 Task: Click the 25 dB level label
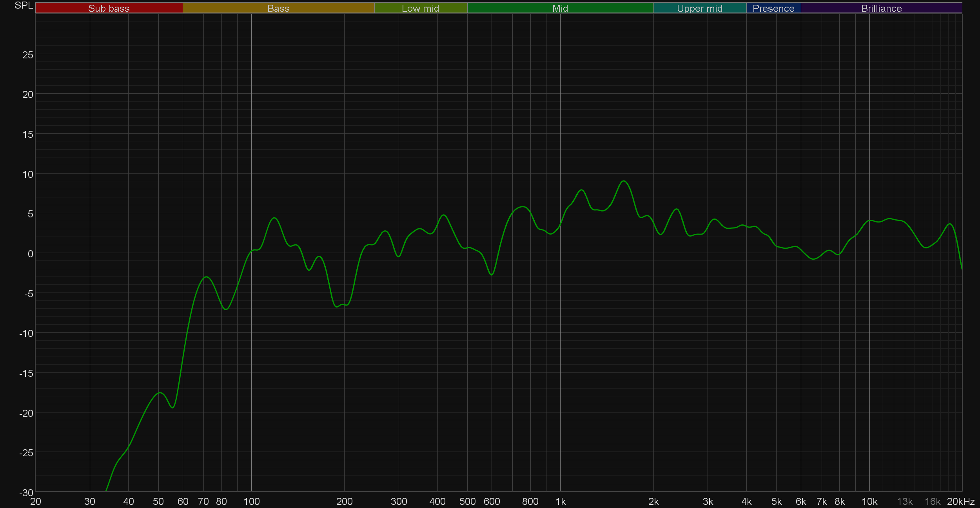pos(28,55)
